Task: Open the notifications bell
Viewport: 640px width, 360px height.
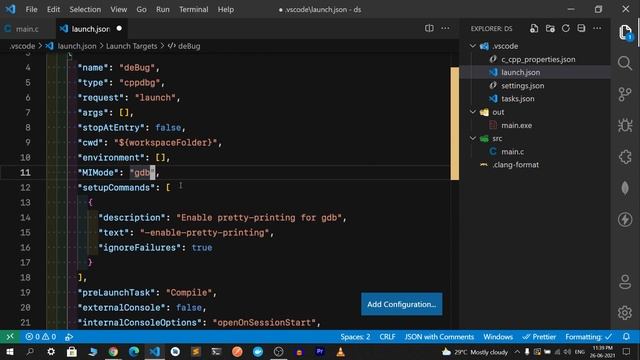Action: pyautogui.click(x=626, y=337)
